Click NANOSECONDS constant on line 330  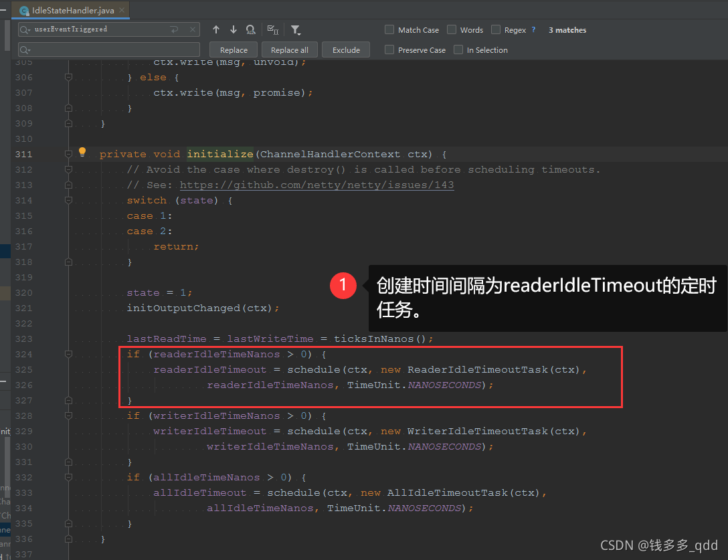pos(444,447)
